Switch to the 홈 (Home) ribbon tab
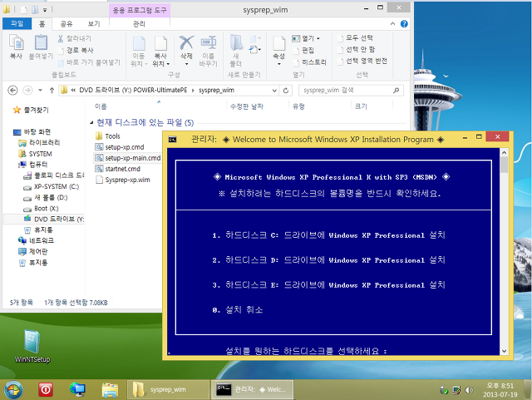The image size is (532, 400). pos(42,24)
